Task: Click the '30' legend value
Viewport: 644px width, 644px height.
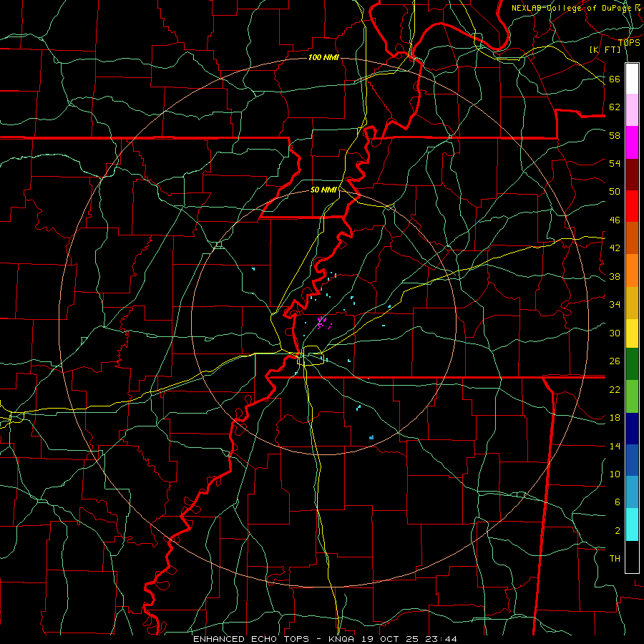Action: (615, 333)
